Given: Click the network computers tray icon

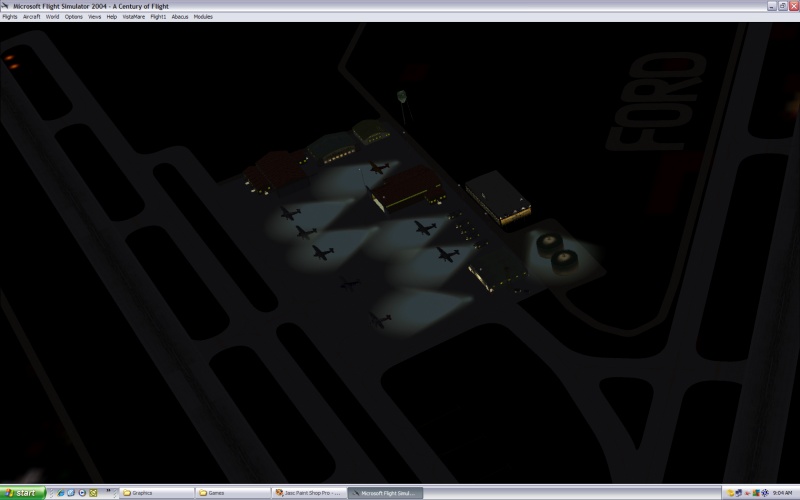Looking at the screenshot, I should (738, 493).
